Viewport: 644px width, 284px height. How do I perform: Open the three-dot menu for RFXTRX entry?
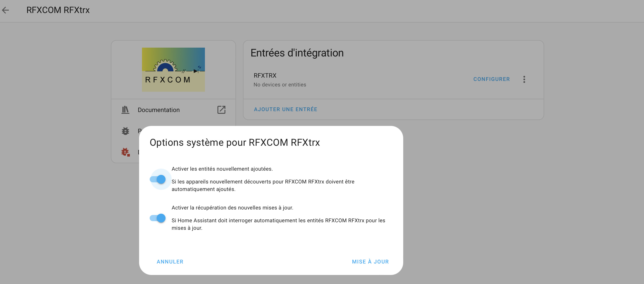point(524,79)
